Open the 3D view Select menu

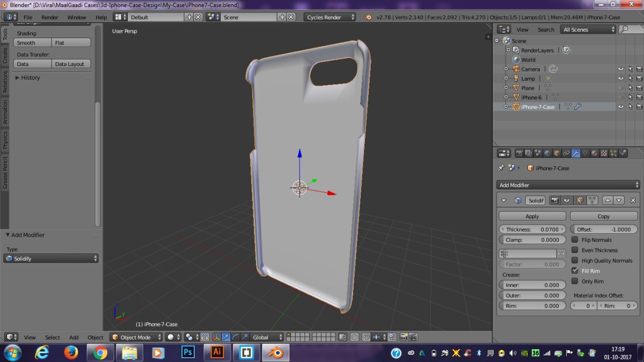[x=53, y=337]
